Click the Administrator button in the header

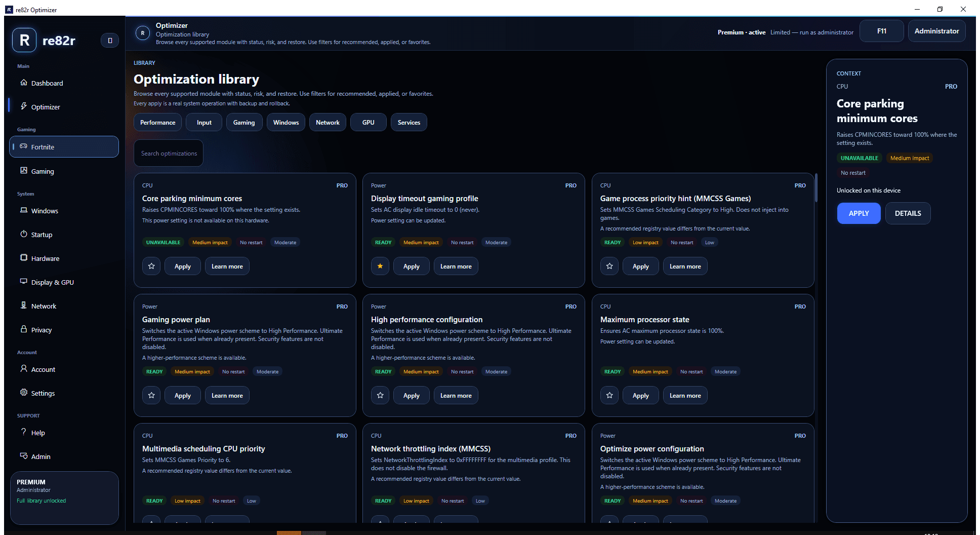pyautogui.click(x=937, y=31)
